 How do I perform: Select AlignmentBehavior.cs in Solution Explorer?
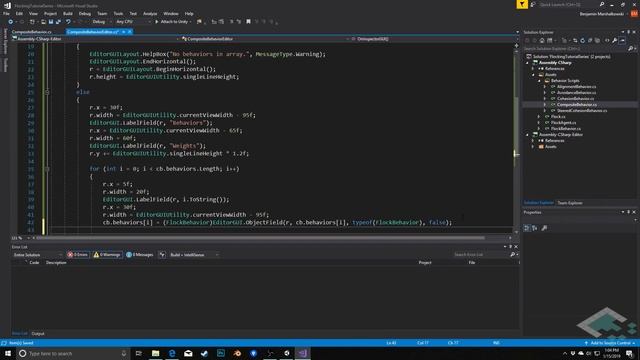[x=576, y=87]
